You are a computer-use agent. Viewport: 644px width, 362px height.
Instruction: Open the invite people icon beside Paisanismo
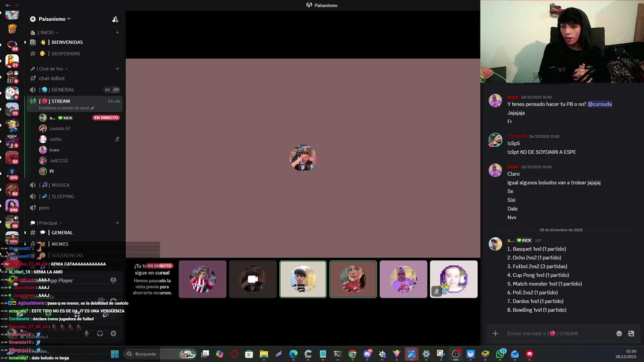[115, 19]
